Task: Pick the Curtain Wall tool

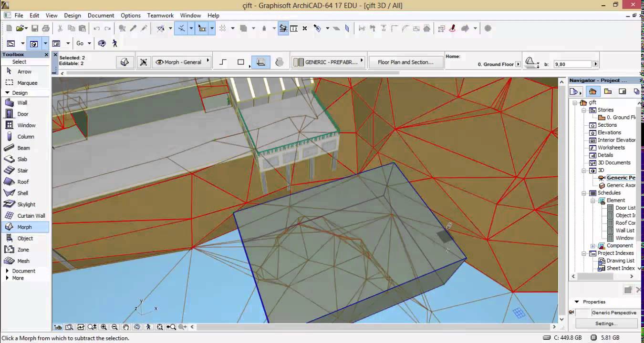Action: click(31, 216)
